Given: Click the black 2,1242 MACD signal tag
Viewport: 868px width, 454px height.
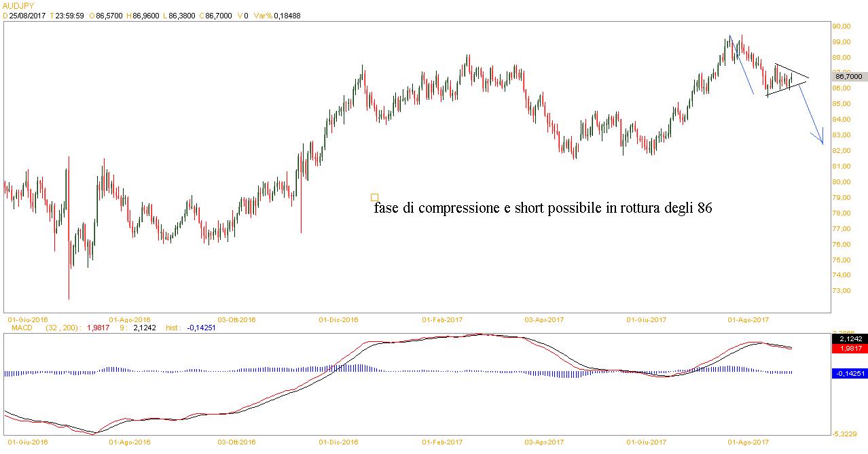Looking at the screenshot, I should pyautogui.click(x=848, y=338).
